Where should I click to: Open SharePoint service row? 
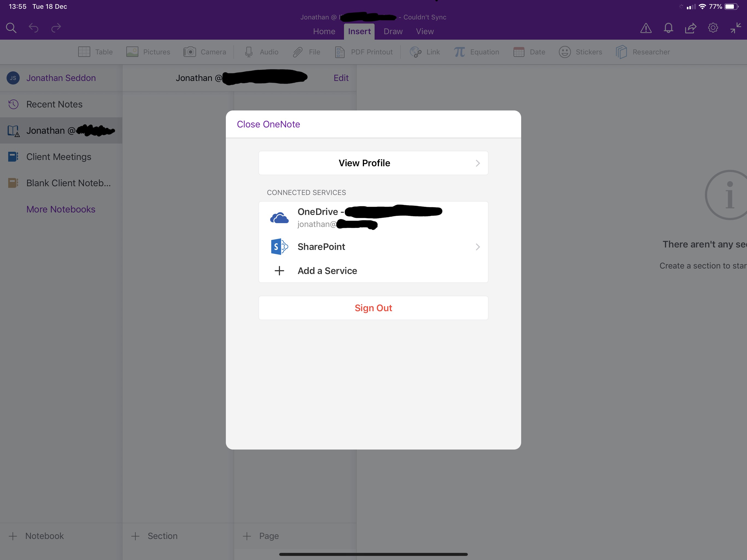coord(373,247)
